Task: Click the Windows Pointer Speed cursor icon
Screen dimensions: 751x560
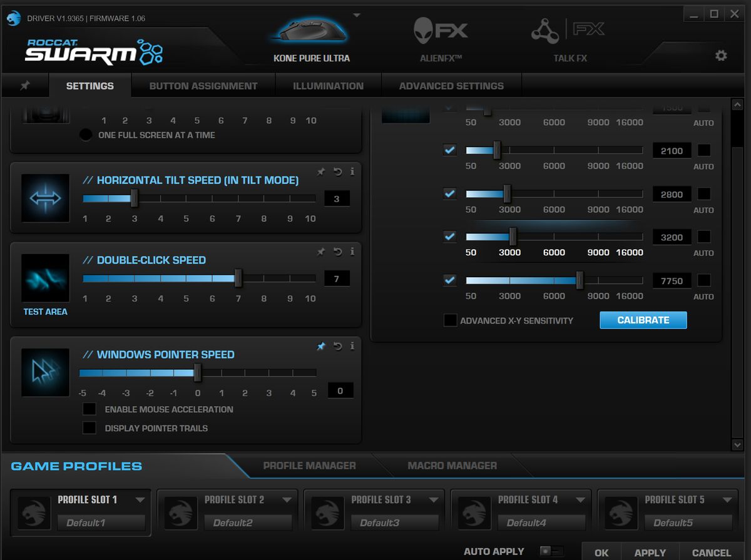Action: click(x=45, y=372)
